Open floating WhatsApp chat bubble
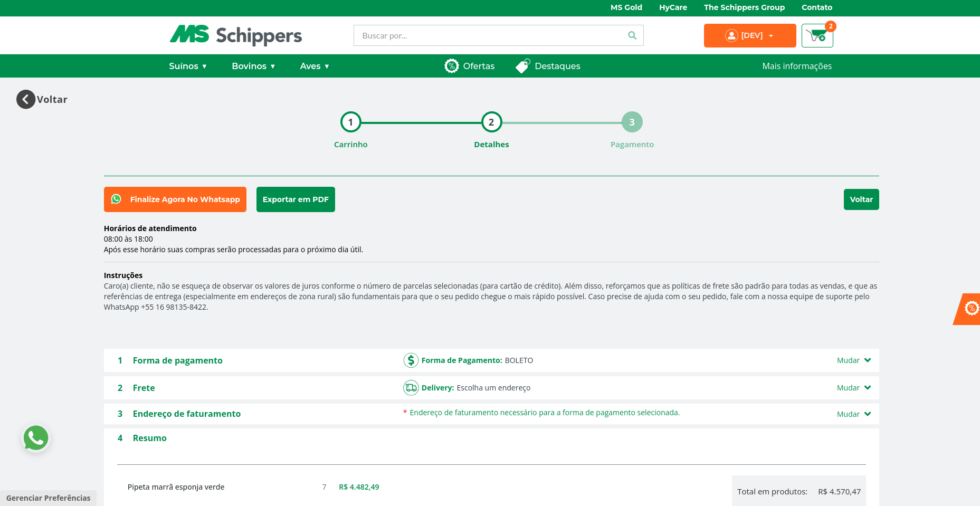Image resolution: width=980 pixels, height=506 pixels. pos(36,438)
